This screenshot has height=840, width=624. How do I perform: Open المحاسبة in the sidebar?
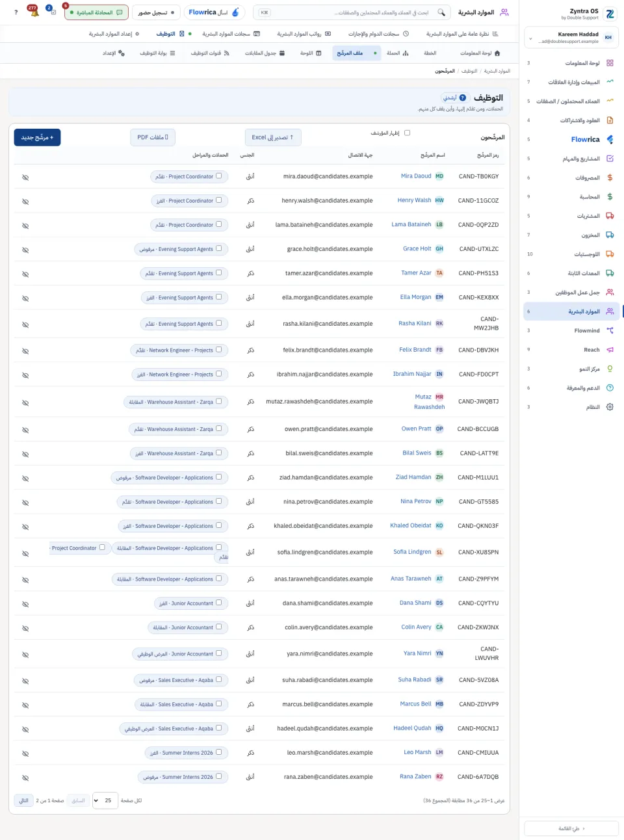coord(571,196)
